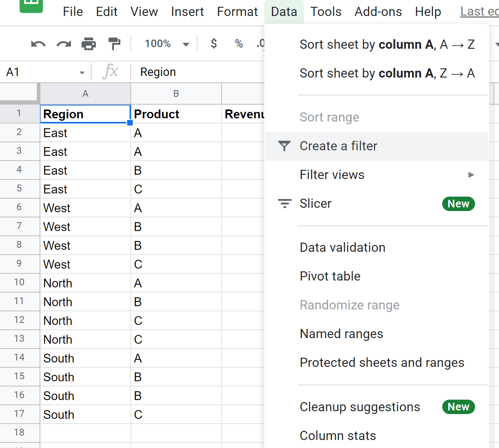Image resolution: width=499 pixels, height=448 pixels.
Task: Open the Google Sheets home icon
Action: pyautogui.click(x=31, y=5)
